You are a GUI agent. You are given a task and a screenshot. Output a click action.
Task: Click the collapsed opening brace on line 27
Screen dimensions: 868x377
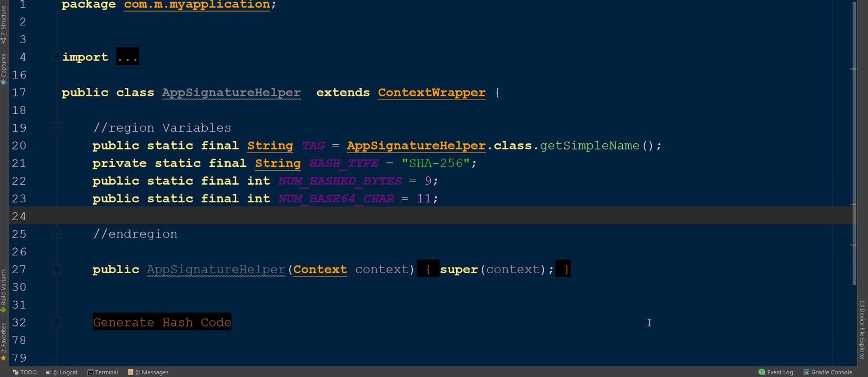point(428,269)
